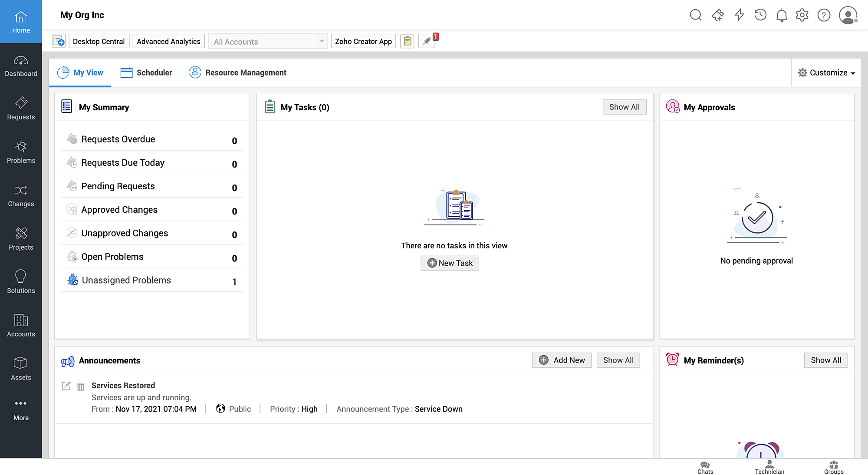The width and height of the screenshot is (868, 475).
Task: Expand More options in sidebar
Action: click(x=21, y=410)
